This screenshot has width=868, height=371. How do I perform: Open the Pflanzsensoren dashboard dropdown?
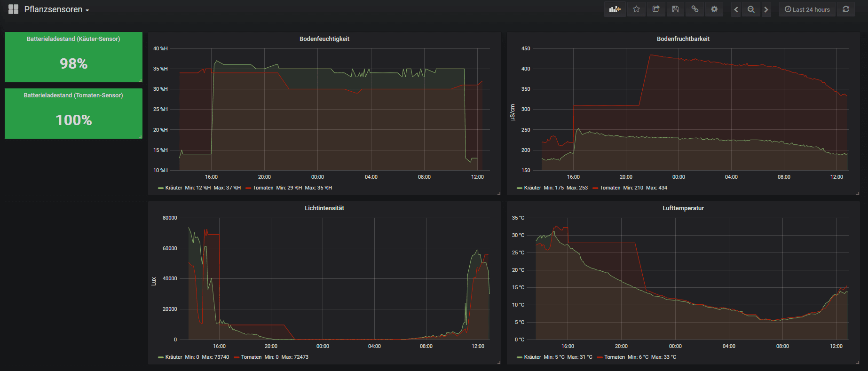click(x=56, y=9)
